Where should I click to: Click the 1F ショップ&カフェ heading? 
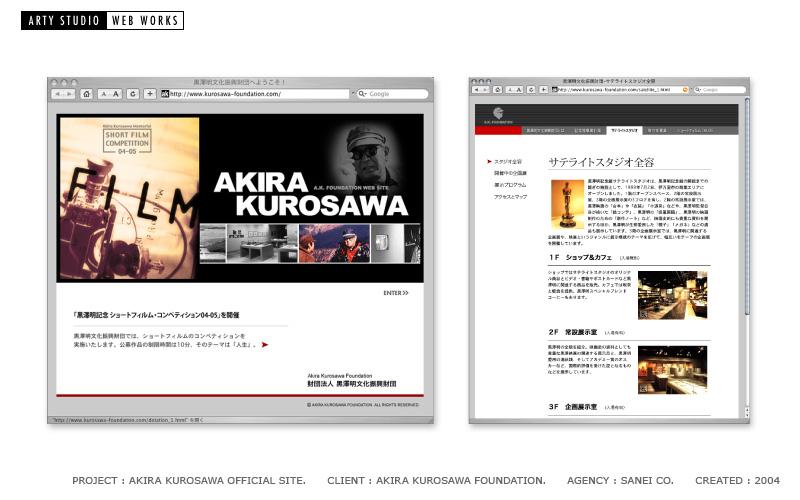pos(581,257)
